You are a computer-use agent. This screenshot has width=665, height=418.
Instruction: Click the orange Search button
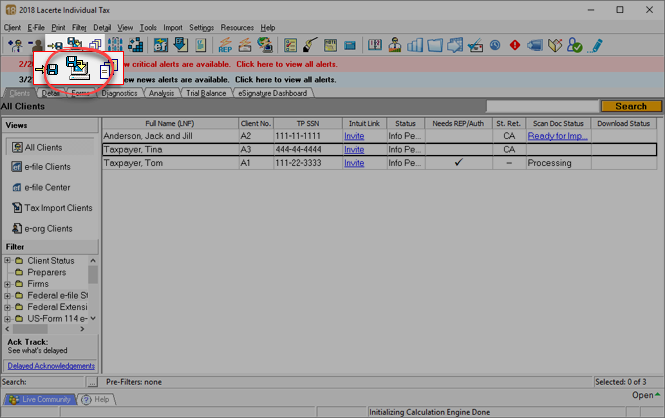click(x=630, y=106)
